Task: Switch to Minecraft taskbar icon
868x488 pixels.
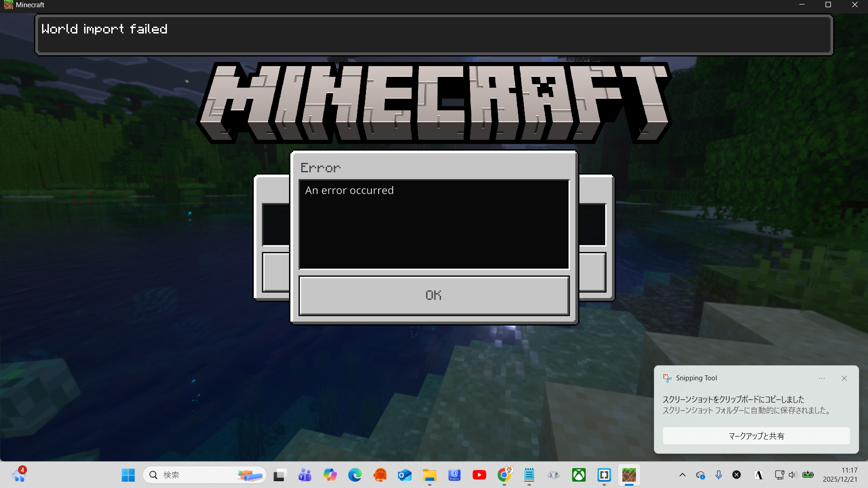Action: pyautogui.click(x=629, y=475)
